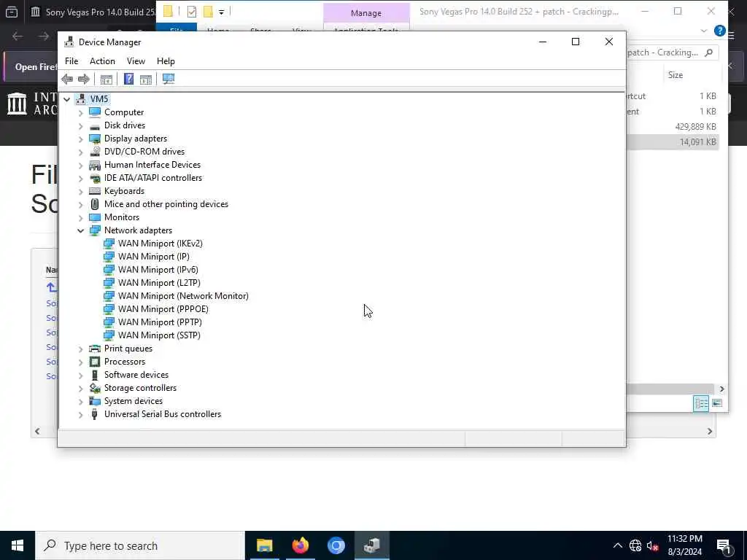Expand the Computer category
Screen dimensions: 747x560
tap(80, 112)
